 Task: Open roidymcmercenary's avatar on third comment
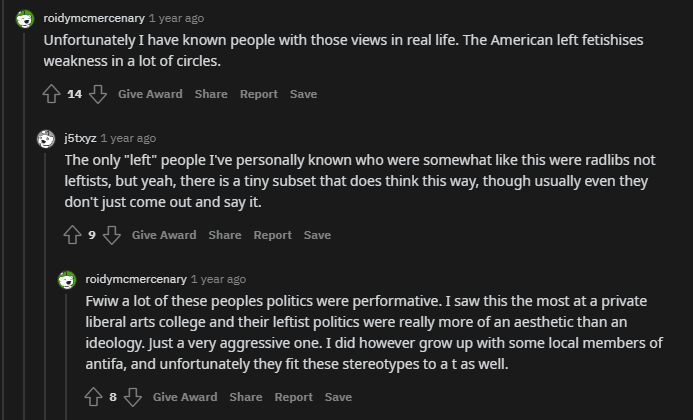click(67, 279)
